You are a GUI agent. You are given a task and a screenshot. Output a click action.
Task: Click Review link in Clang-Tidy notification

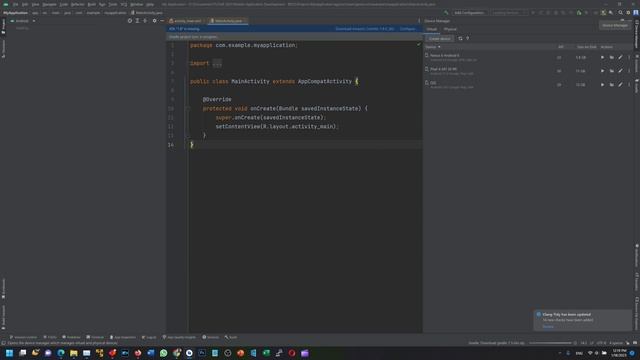(x=548, y=327)
